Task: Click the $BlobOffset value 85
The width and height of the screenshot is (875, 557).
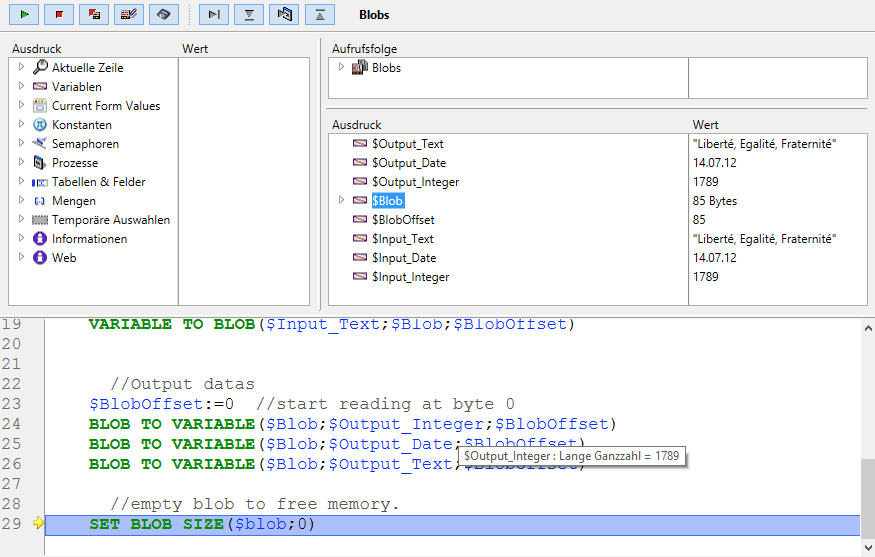Action: tap(699, 220)
